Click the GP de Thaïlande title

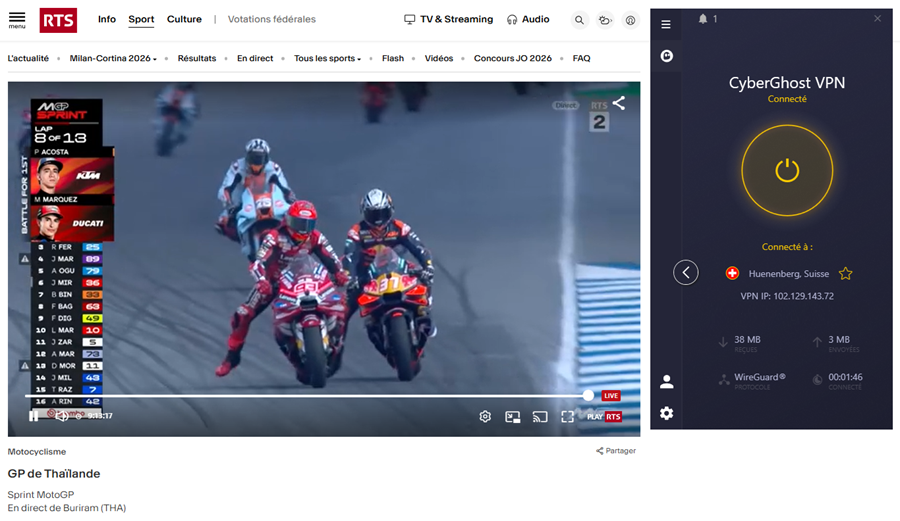[54, 473]
